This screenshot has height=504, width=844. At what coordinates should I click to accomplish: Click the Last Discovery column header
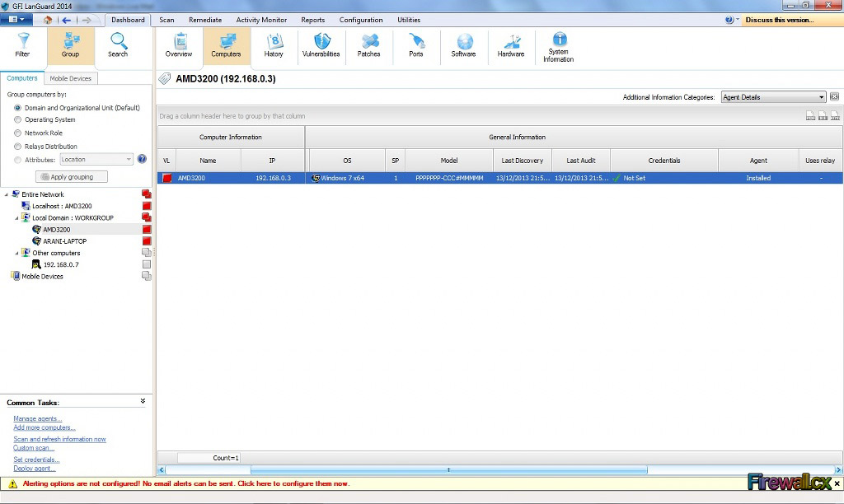point(522,161)
